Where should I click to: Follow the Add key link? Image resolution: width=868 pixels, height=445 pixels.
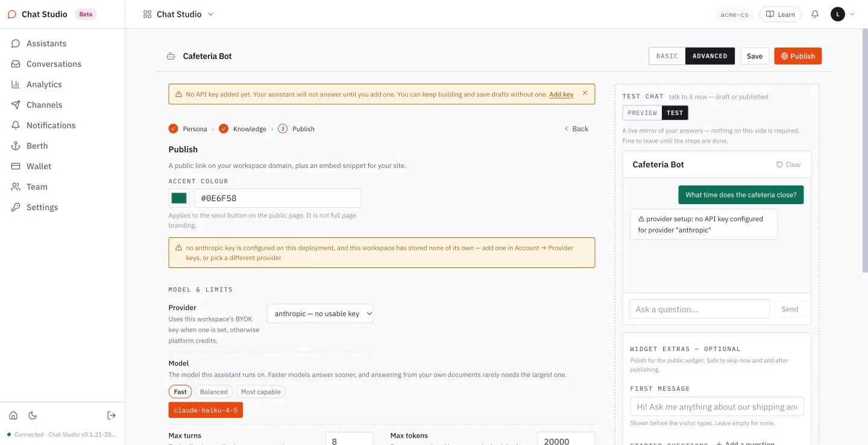click(561, 95)
